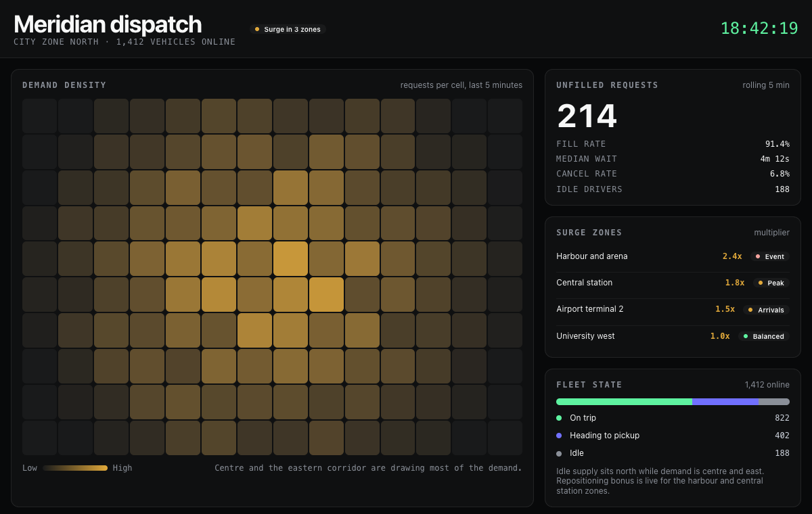The image size is (812, 514).
Task: Select the purple Heading to pickup bar segment
Action: 725,402
